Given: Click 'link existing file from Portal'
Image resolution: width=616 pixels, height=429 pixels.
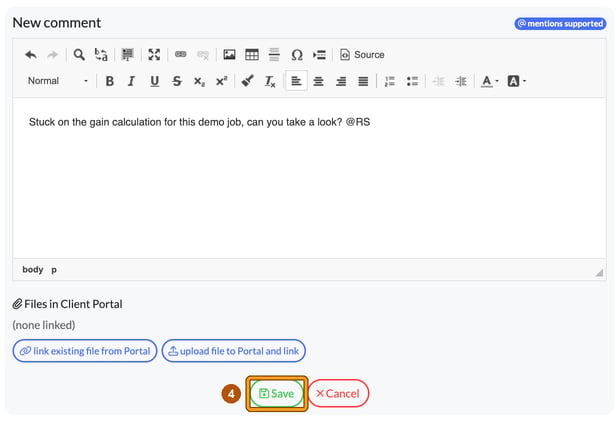Looking at the screenshot, I should [x=85, y=351].
